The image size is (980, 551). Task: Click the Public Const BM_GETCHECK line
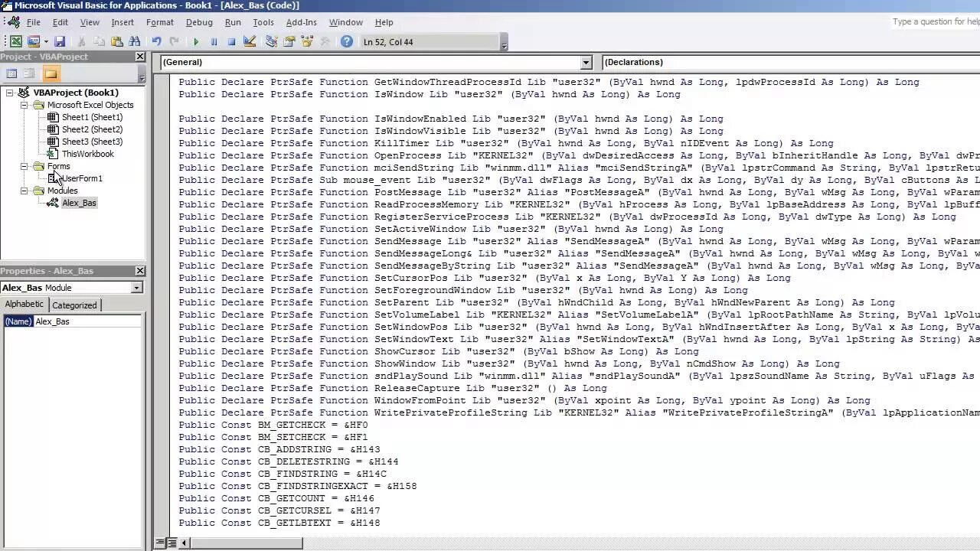point(273,425)
